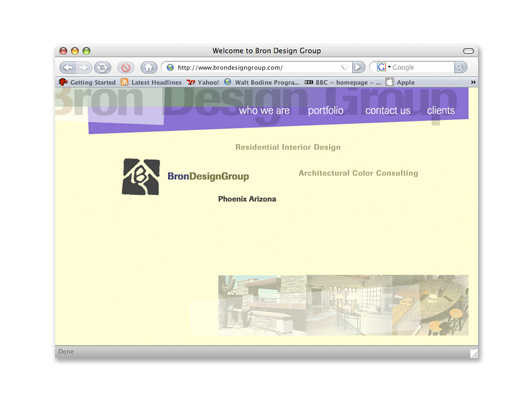Screen dimensions: 525x394
Task: Click the Done status bar text
Action: (x=66, y=351)
